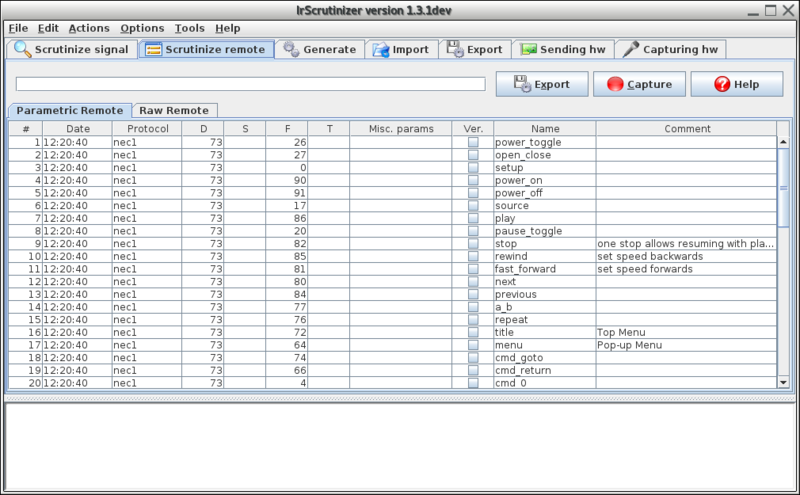Screen dimensions: 800x495
Task: Click the Export button with disk icon
Action: click(x=541, y=85)
